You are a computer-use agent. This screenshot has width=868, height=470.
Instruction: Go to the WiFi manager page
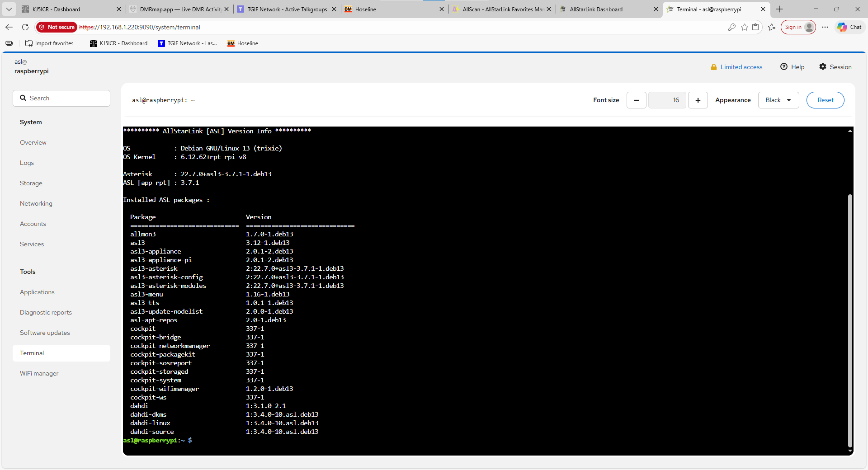pyautogui.click(x=39, y=373)
